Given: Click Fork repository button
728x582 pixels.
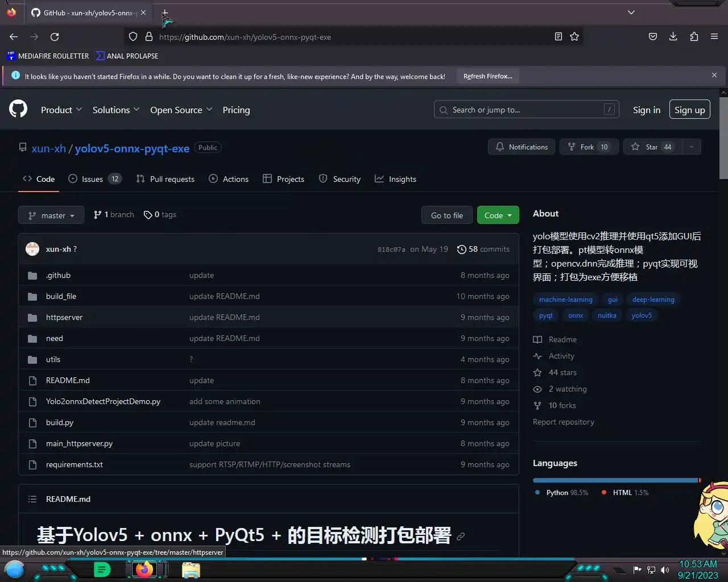Looking at the screenshot, I should (588, 147).
